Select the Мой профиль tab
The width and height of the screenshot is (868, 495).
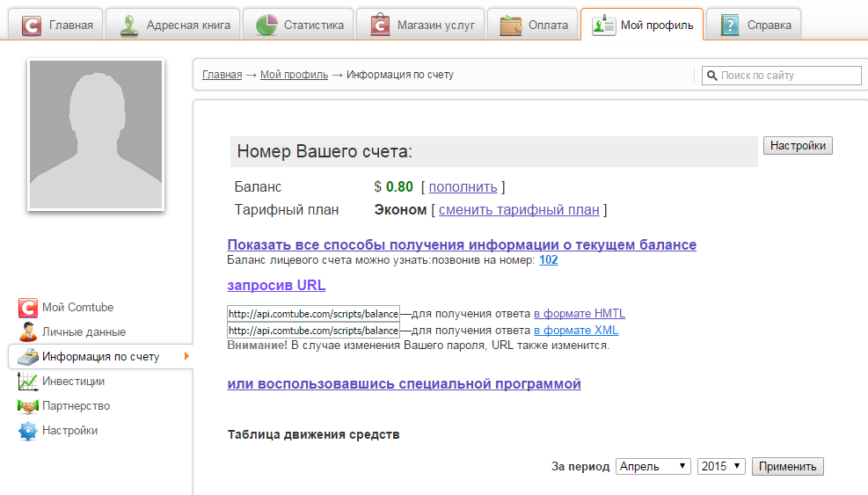click(x=642, y=25)
